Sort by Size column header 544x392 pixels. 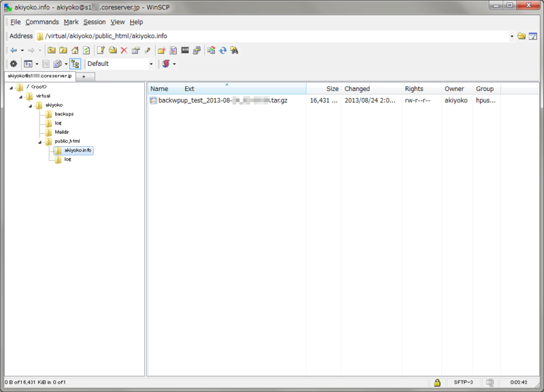[324, 89]
